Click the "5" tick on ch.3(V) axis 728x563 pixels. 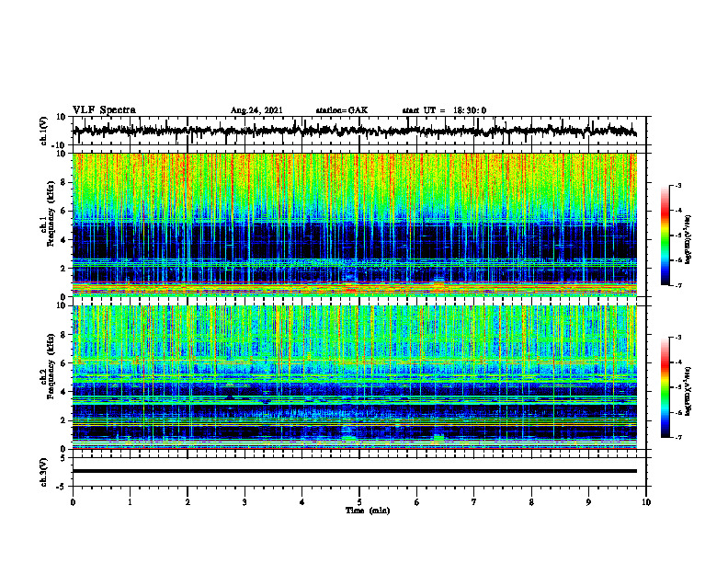coord(64,458)
